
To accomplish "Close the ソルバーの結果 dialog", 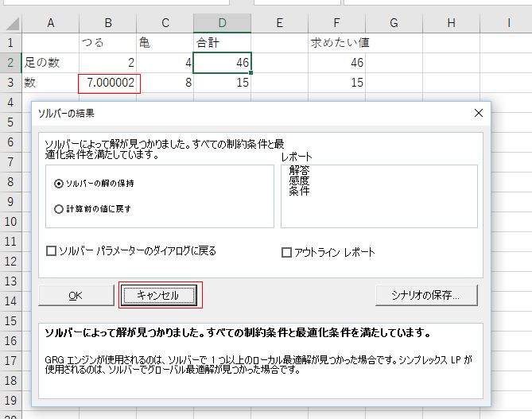I will [x=478, y=113].
